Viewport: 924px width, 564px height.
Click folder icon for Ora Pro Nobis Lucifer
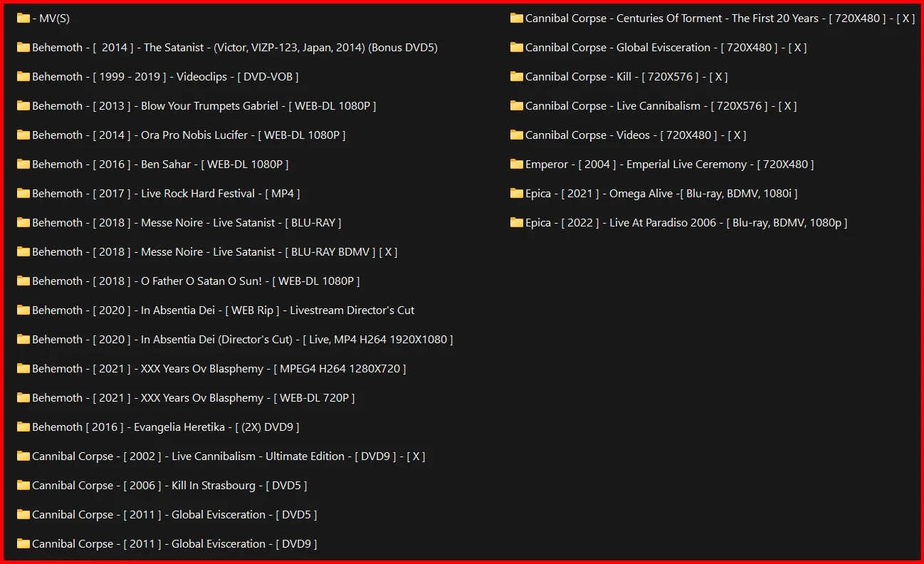coord(23,135)
